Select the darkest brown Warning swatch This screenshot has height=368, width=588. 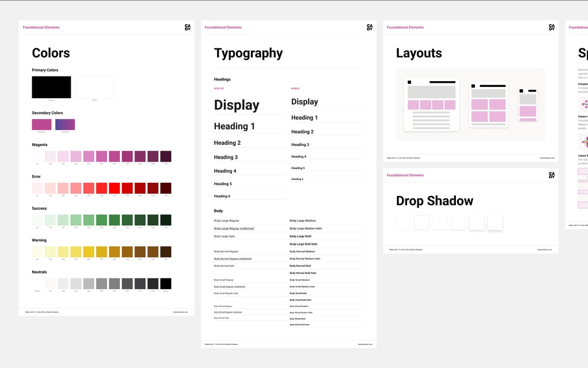(x=166, y=252)
